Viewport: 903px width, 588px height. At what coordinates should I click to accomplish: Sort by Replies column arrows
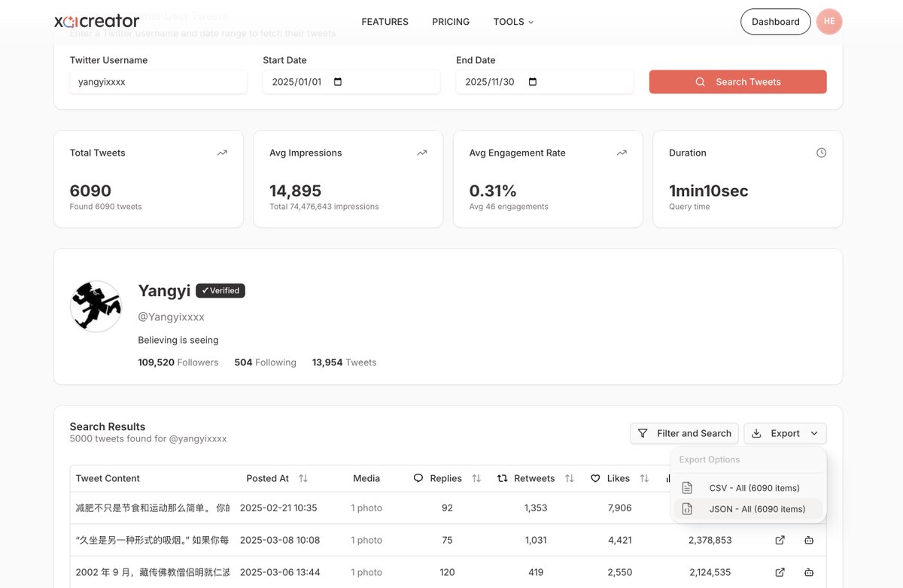476,478
